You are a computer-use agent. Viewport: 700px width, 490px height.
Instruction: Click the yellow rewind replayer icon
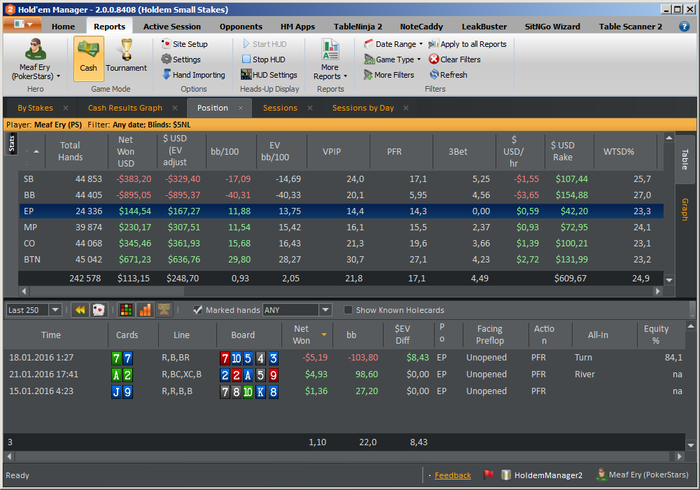80,310
